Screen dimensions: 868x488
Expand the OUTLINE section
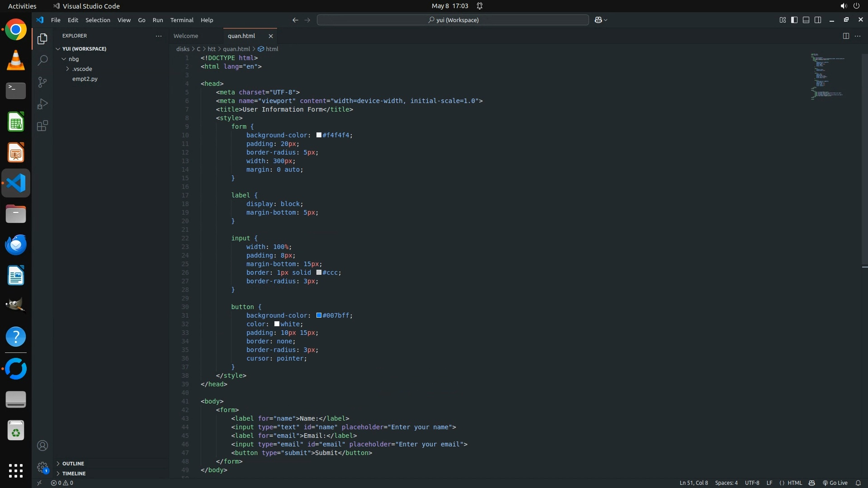(73, 464)
